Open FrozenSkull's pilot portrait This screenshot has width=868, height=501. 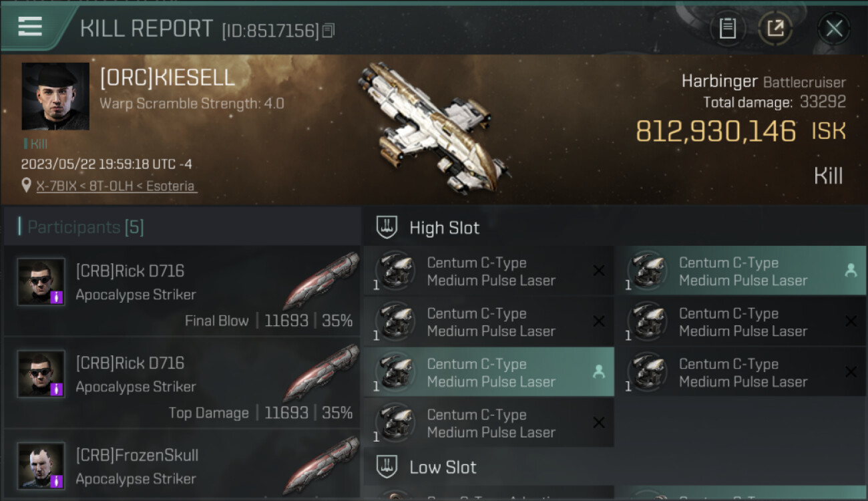pos(41,466)
